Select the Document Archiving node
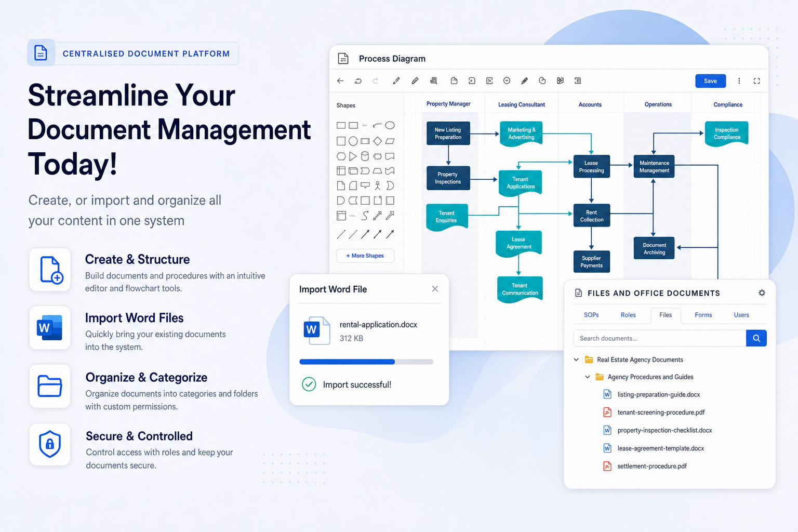This screenshot has width=798, height=532. 654,248
